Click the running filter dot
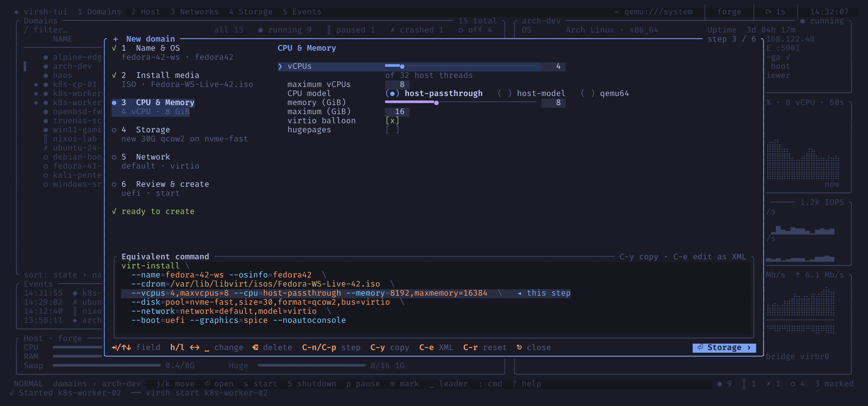Viewport: 868px width, 406px height. click(x=260, y=30)
